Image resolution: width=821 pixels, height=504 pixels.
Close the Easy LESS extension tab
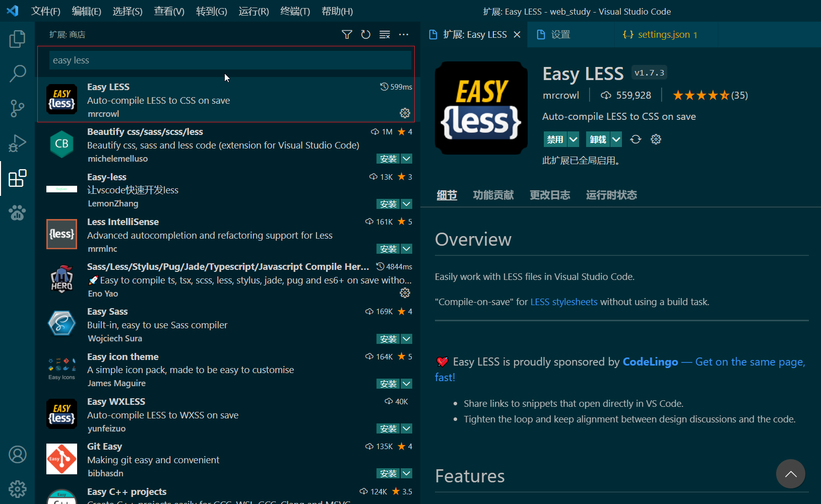point(517,34)
